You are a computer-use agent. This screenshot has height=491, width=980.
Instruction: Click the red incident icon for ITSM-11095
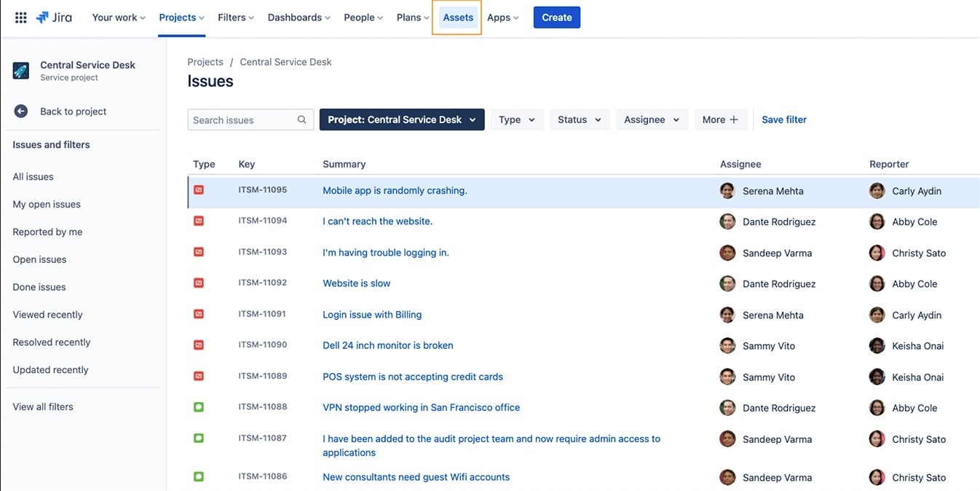pyautogui.click(x=198, y=189)
